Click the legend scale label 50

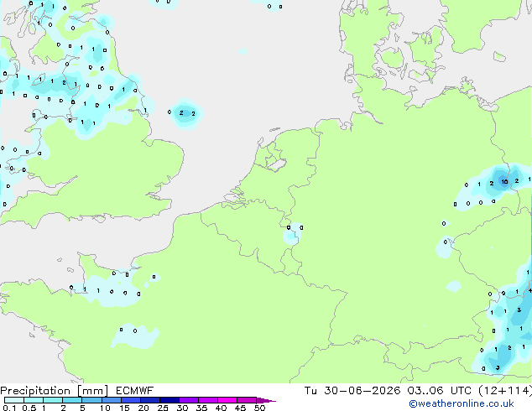point(259,408)
